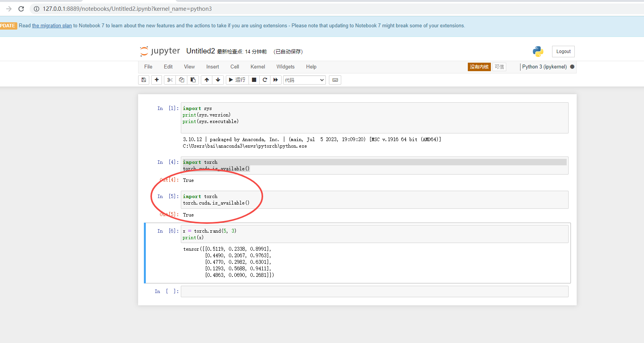
Task: Move selected cell down with the arrow
Action: coord(218,80)
